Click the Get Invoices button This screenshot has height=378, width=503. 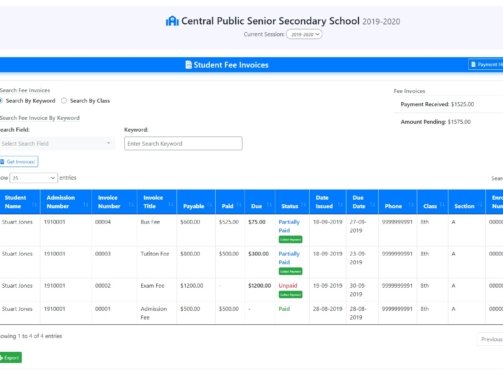[x=19, y=162]
